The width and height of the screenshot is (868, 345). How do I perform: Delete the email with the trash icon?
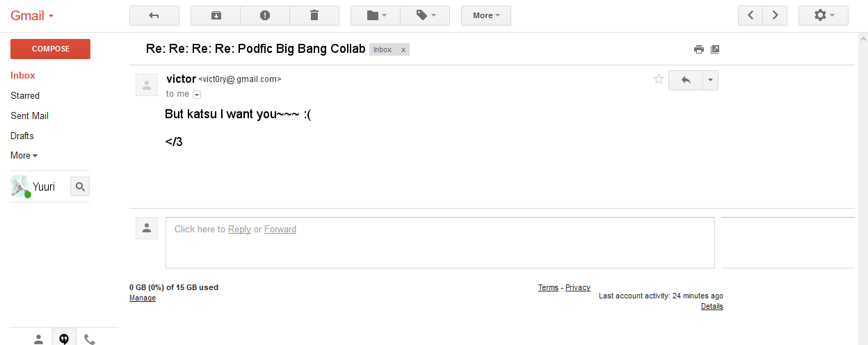(x=314, y=15)
